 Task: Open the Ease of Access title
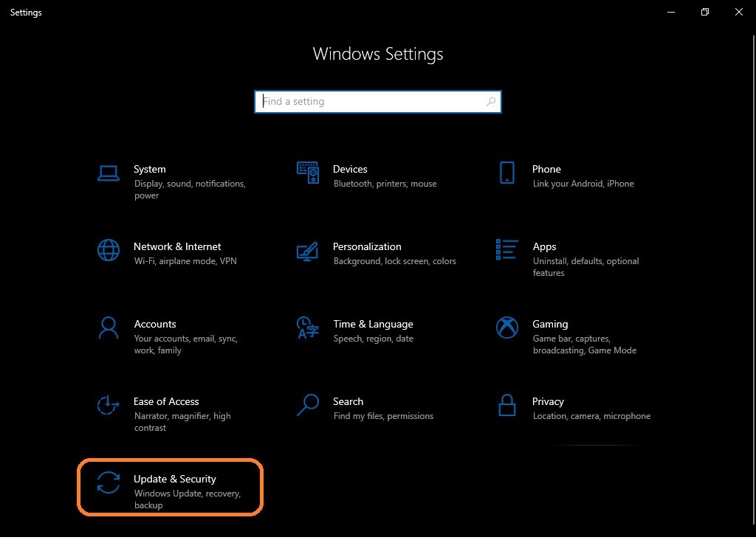(166, 402)
